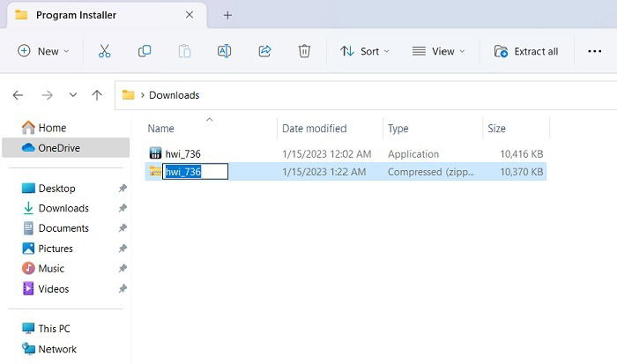Click the folder icon in address bar
The image size is (617, 364).
coord(129,95)
